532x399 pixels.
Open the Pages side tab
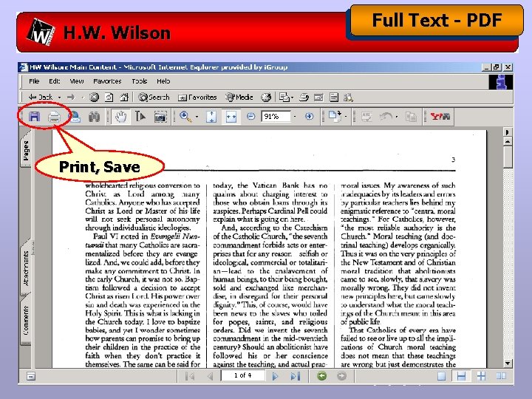point(26,151)
